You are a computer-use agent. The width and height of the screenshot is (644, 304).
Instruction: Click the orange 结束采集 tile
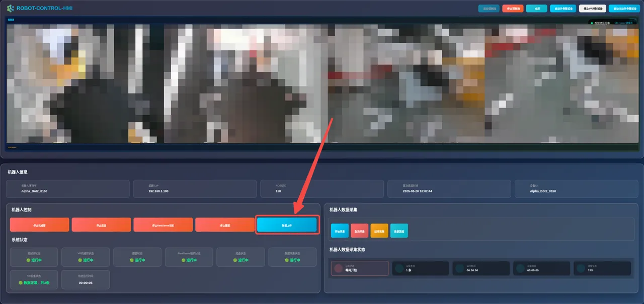pos(379,231)
